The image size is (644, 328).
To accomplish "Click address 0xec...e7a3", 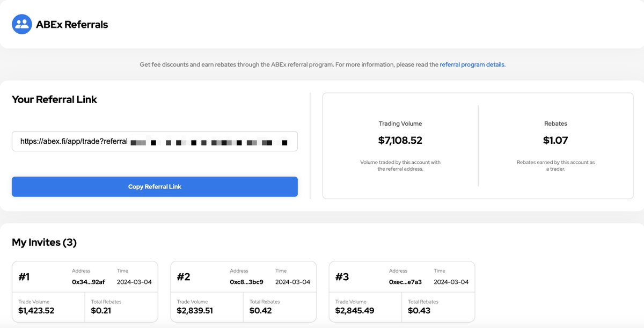I will (x=405, y=282).
